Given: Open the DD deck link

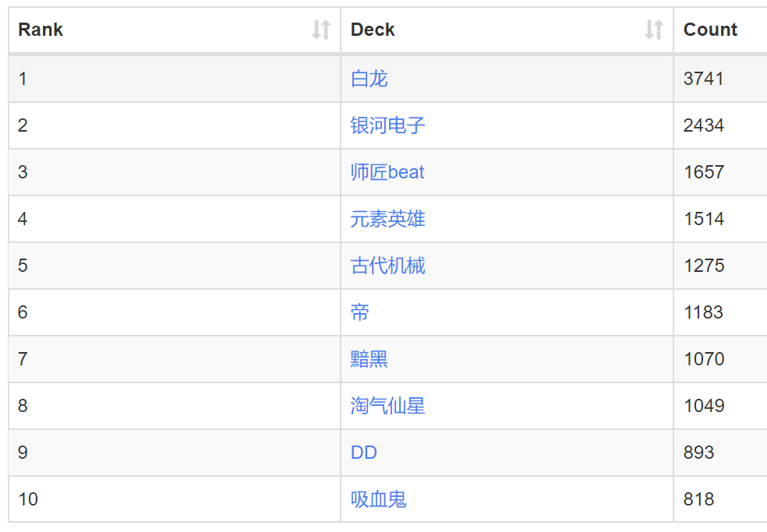Looking at the screenshot, I should pyautogui.click(x=364, y=453).
